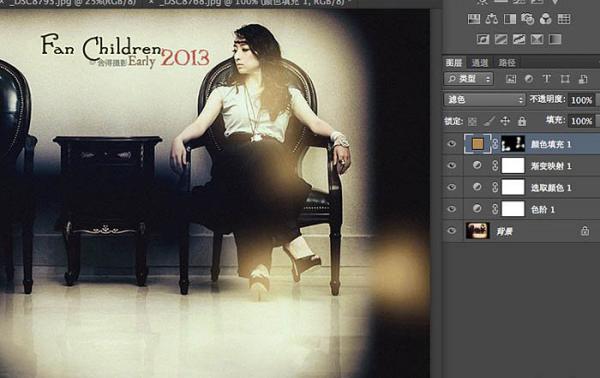Screen dimensions: 600x378
Task: Add a Channel Mixer adjustment layer
Action: point(546,19)
